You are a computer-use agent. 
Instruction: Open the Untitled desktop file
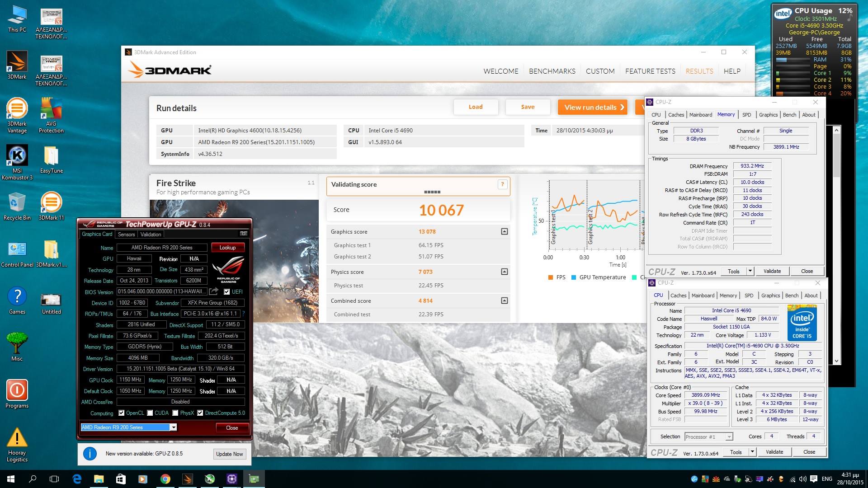pyautogui.click(x=51, y=303)
